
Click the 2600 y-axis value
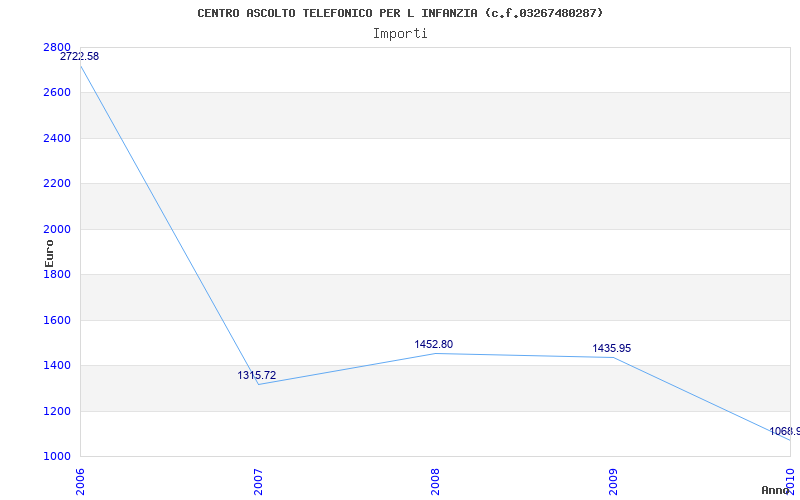coord(56,93)
